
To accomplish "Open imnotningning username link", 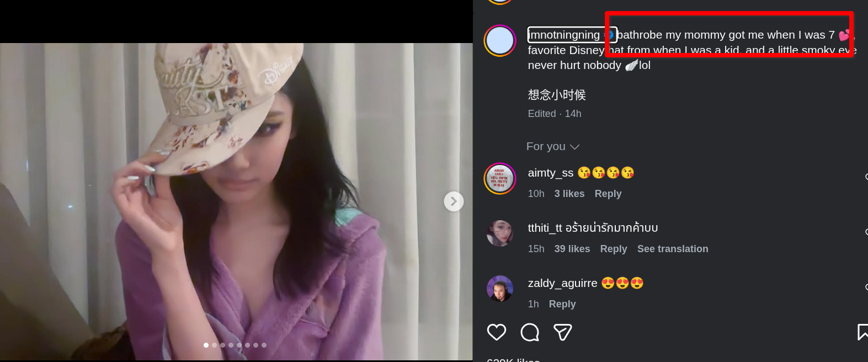I will tap(564, 35).
